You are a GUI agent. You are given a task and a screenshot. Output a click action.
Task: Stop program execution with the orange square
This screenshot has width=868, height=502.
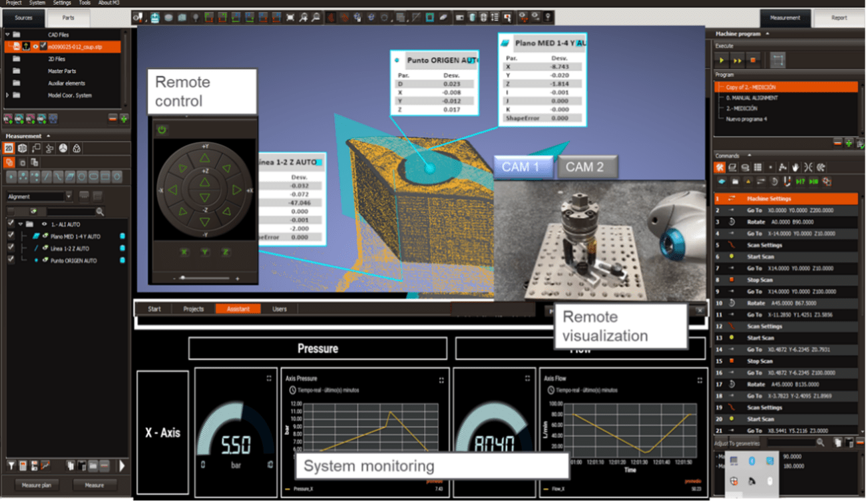tap(754, 61)
